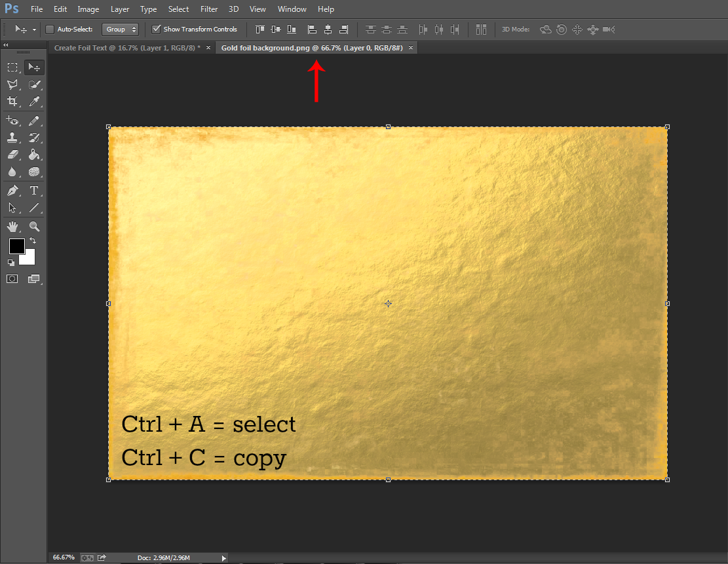Toggle Quick Mask mode icon
728x564 pixels.
[x=12, y=279]
